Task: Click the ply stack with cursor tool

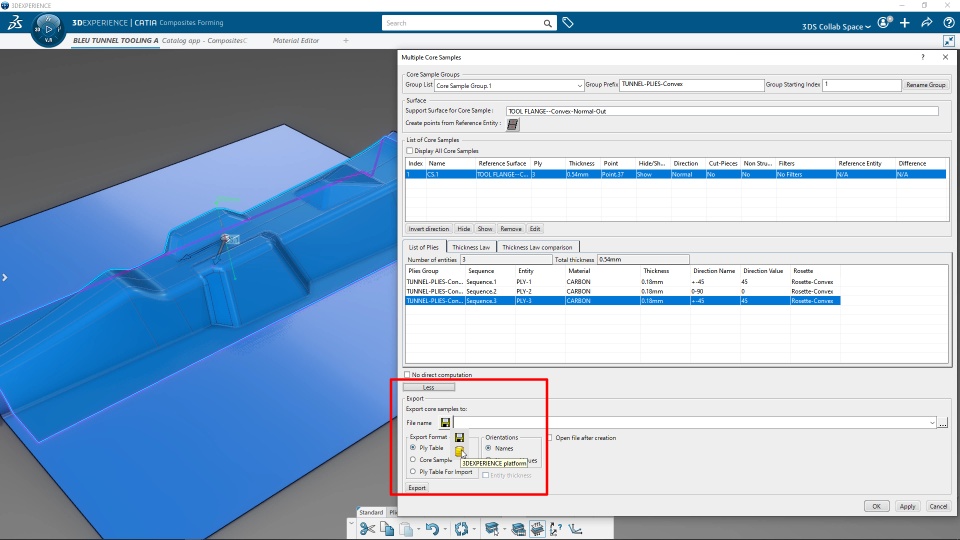Action: [x=492, y=528]
